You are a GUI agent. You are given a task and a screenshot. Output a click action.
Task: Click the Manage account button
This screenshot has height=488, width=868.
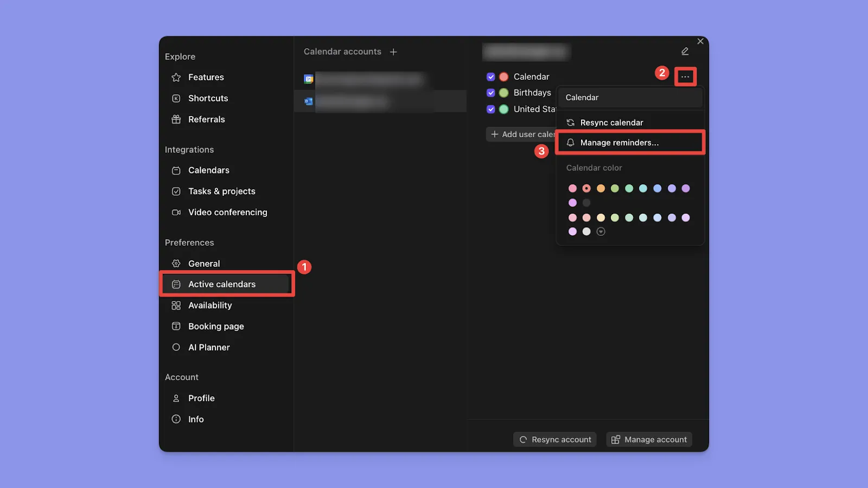coord(649,439)
